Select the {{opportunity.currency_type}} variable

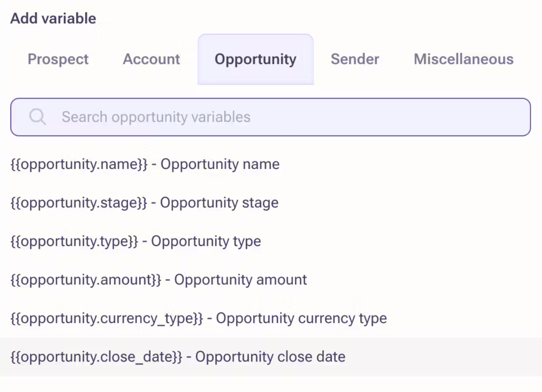tap(107, 319)
